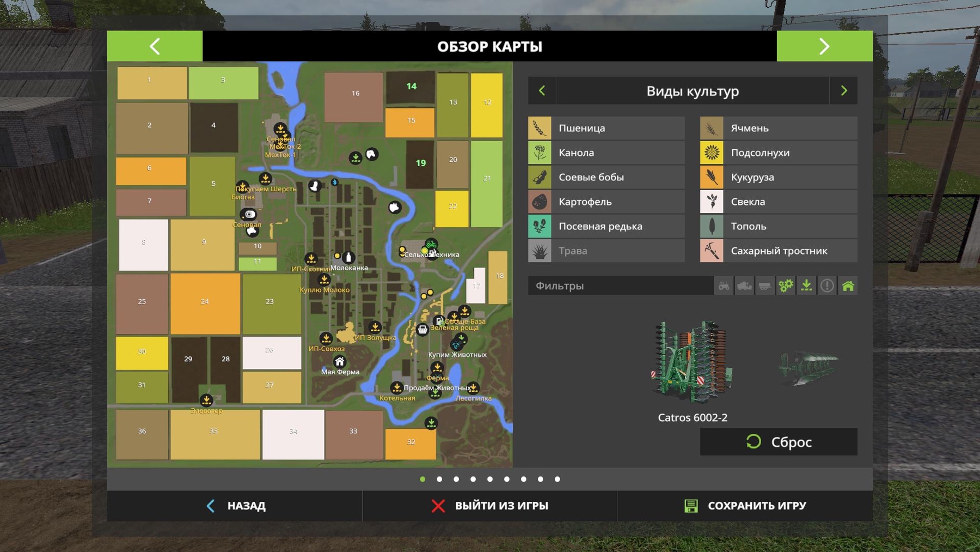Click the НАЗАД back button

235,506
